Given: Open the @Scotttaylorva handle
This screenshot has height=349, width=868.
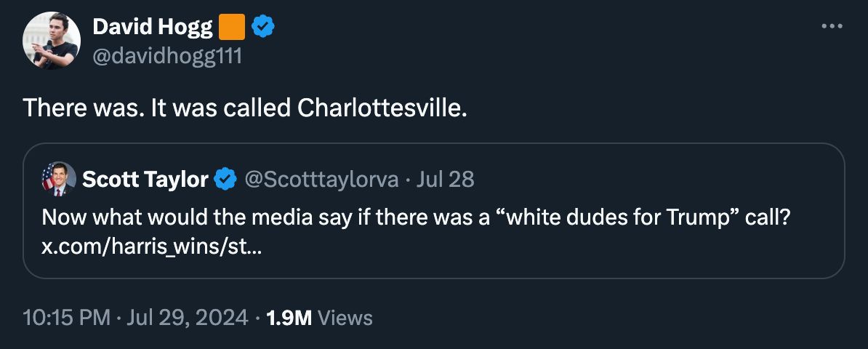Looking at the screenshot, I should (321, 179).
